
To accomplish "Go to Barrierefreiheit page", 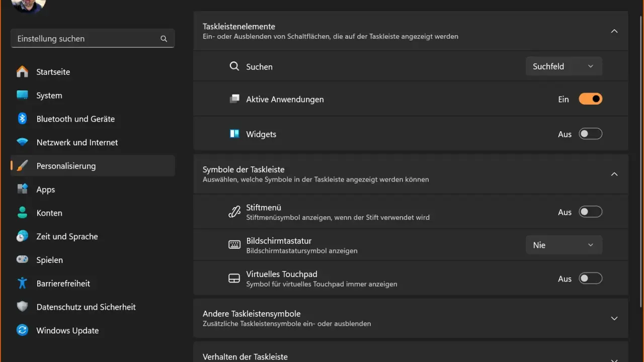I will [x=93, y=283].
